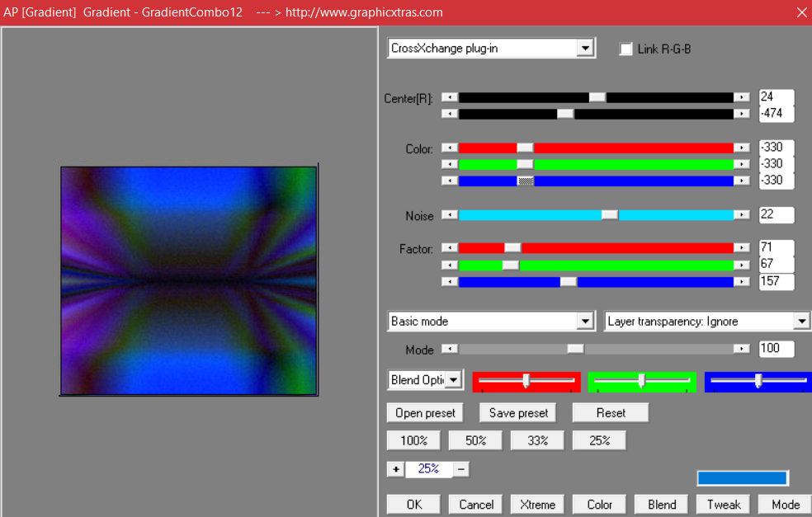
Task: Open Layer transparency: Ignore dropdown
Action: [x=801, y=322]
